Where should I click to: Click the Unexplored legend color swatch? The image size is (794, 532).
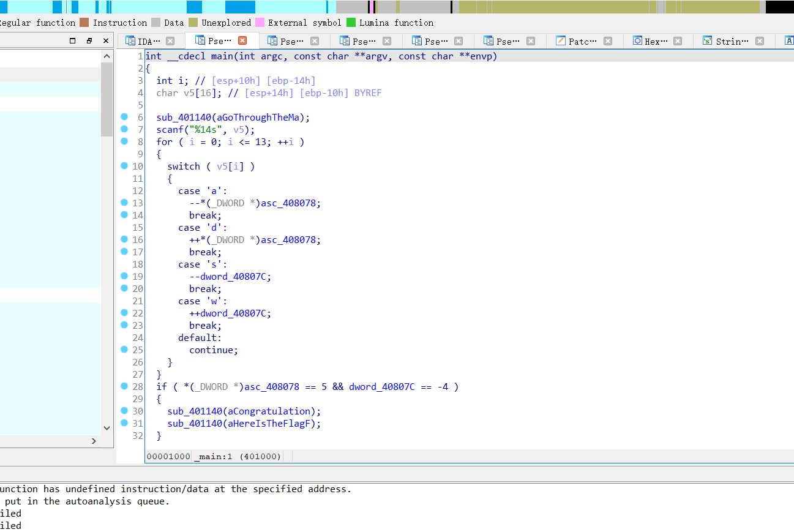pyautogui.click(x=193, y=23)
